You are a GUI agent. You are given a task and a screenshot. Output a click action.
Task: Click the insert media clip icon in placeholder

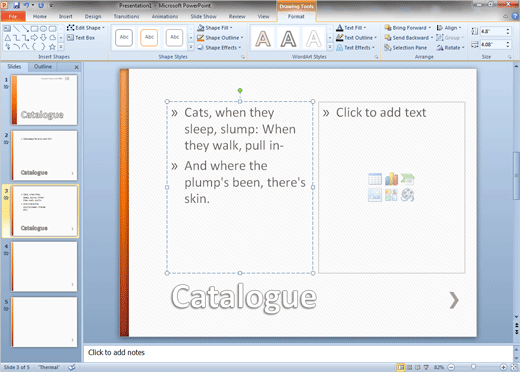click(407, 195)
